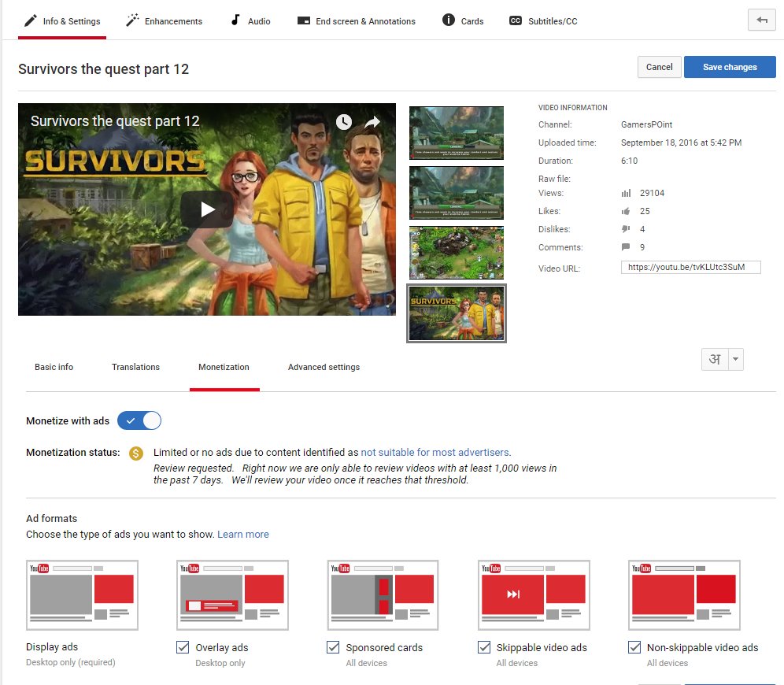Uncheck the Sponsored cards checkbox

point(333,647)
